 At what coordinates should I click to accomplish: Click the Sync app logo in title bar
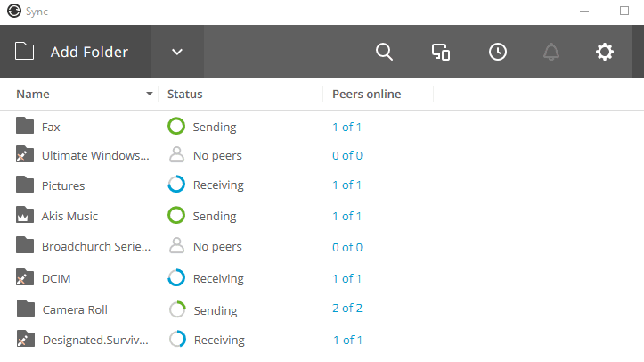[14, 11]
